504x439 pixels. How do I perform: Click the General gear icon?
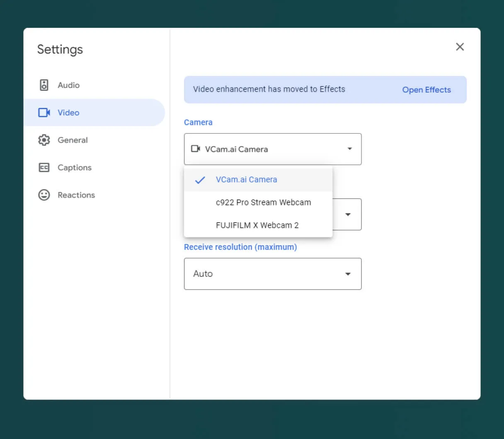tap(44, 140)
